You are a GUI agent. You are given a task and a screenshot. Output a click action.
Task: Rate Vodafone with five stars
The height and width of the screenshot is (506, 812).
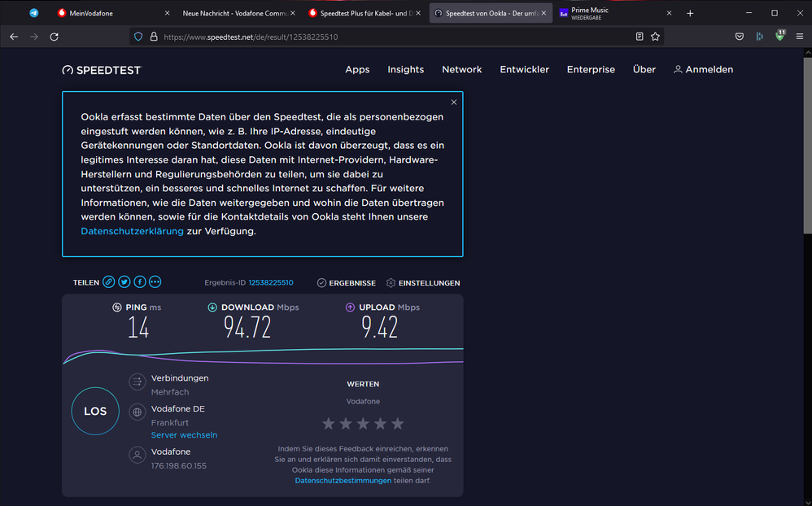point(397,423)
